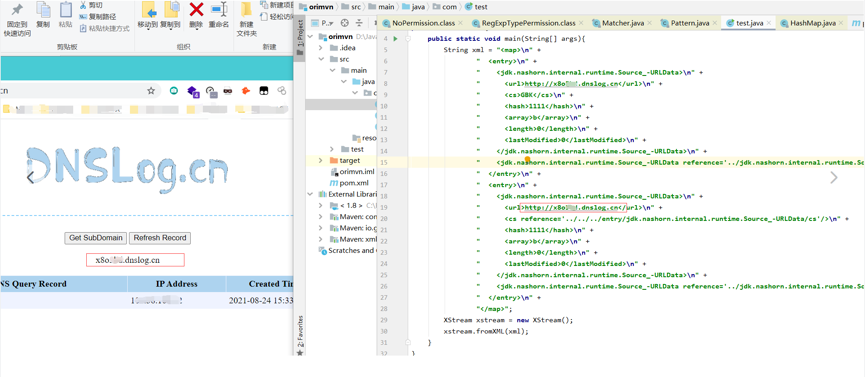Click the collapse all icon in Project panel

[360, 23]
